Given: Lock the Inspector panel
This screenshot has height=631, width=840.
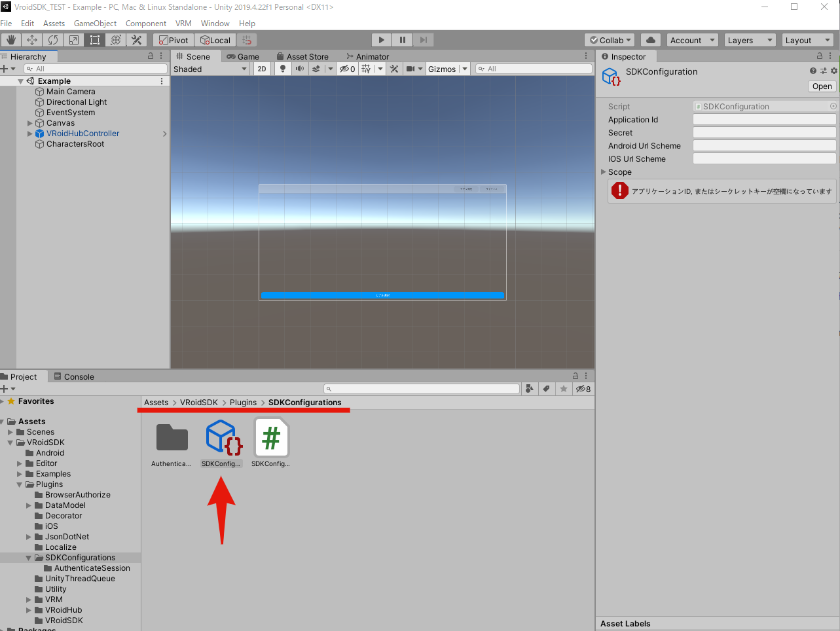Looking at the screenshot, I should coord(819,56).
